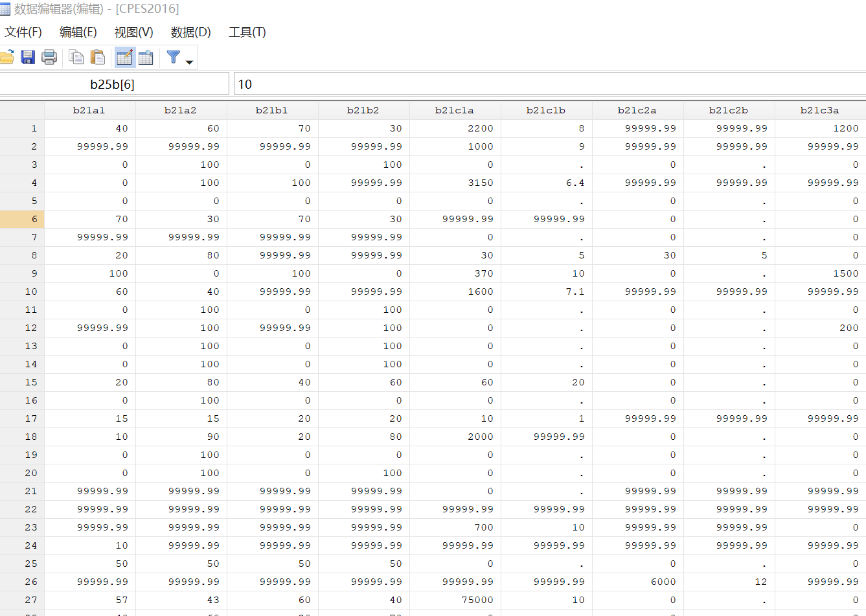866x616 pixels.
Task: Click the row 6 b21a1 cell showing 70
Action: (89, 219)
